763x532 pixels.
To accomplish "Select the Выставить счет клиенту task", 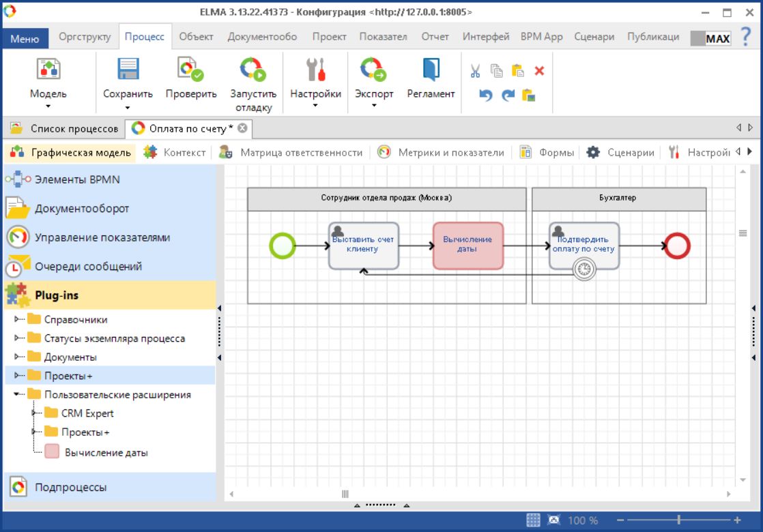I will click(364, 246).
